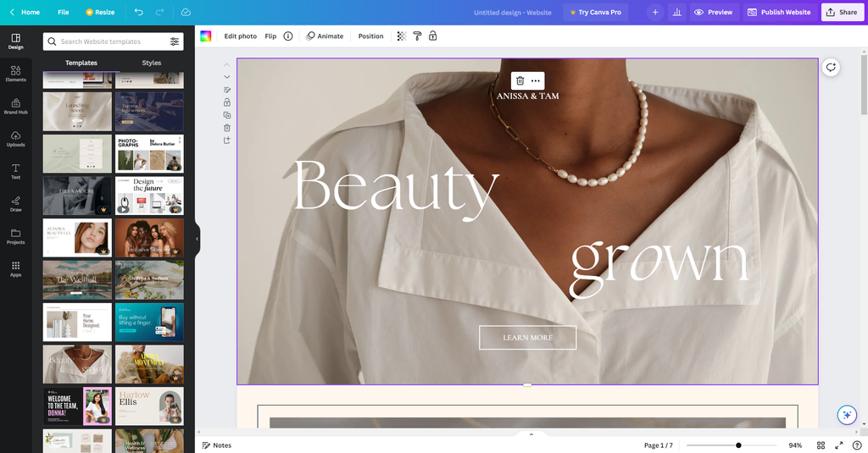This screenshot has height=453, width=868.
Task: Enter fullscreen presentation mode
Action: pyautogui.click(x=839, y=445)
